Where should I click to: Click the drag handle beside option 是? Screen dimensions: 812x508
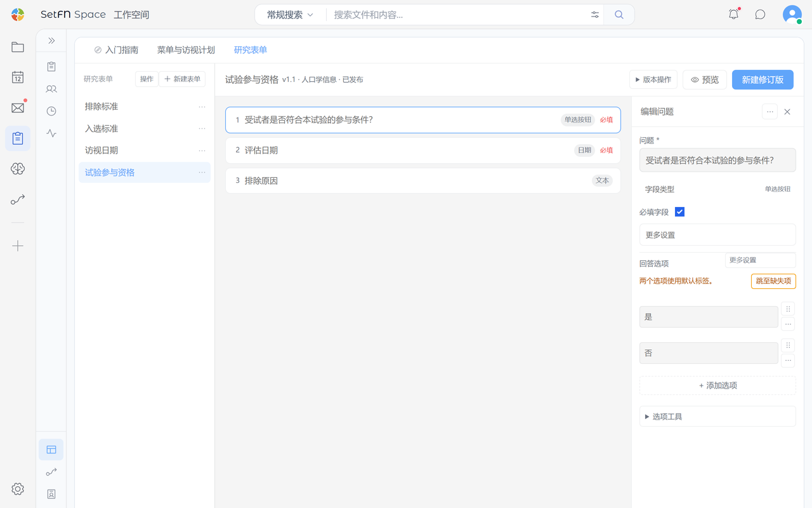tap(788, 309)
